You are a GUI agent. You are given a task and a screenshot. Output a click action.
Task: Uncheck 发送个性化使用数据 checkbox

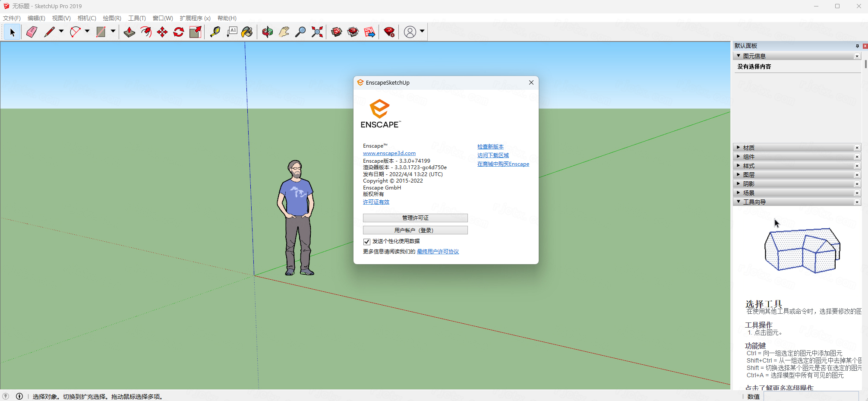tap(367, 242)
